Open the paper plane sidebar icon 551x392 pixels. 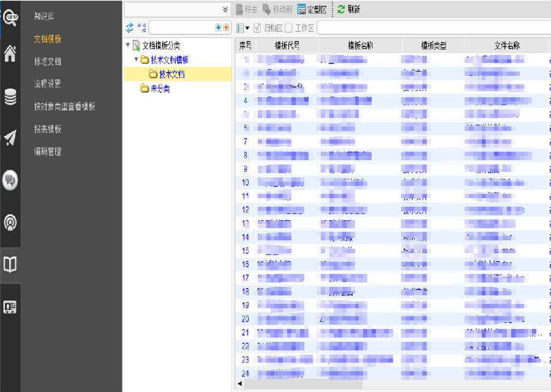[x=10, y=138]
